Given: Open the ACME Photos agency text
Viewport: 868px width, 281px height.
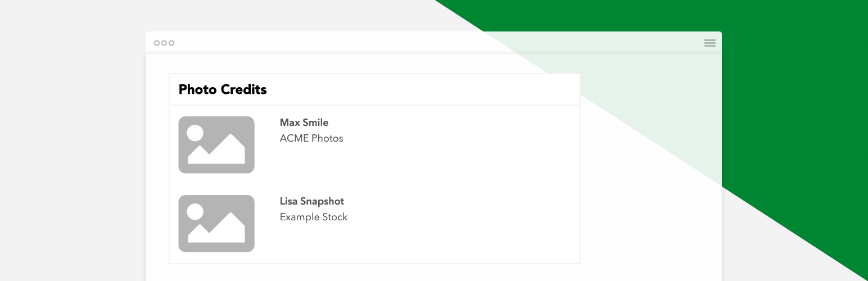Looking at the screenshot, I should (311, 138).
